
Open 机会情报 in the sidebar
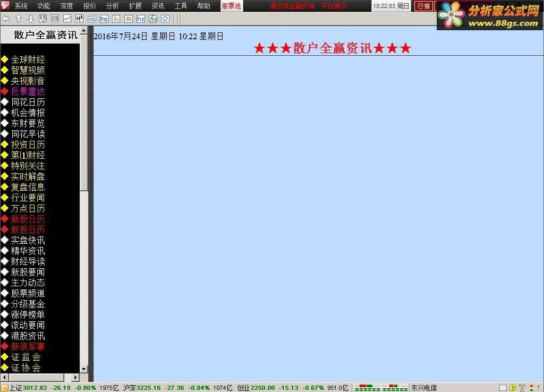click(28, 113)
